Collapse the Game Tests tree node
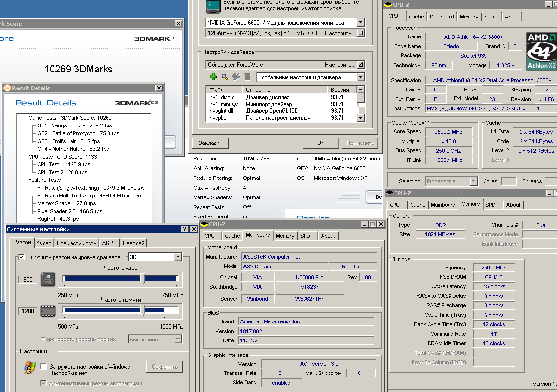The height and width of the screenshot is (392, 557). point(23,118)
